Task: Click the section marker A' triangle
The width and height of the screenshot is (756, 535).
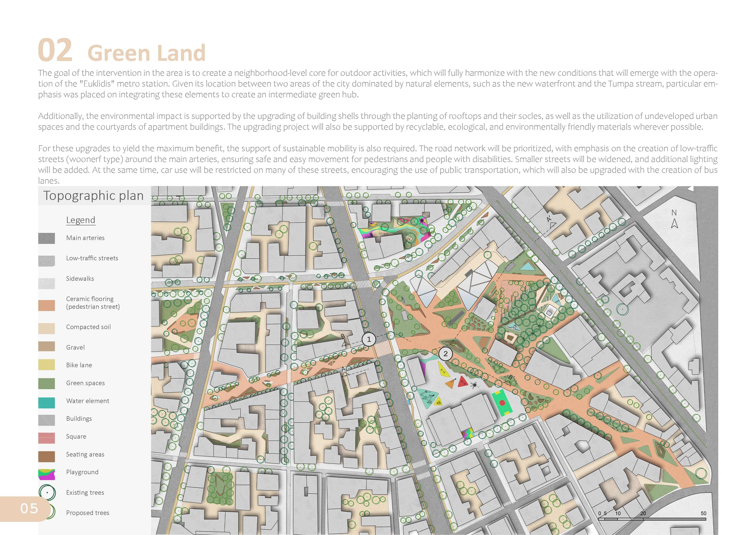Action: coord(552,225)
